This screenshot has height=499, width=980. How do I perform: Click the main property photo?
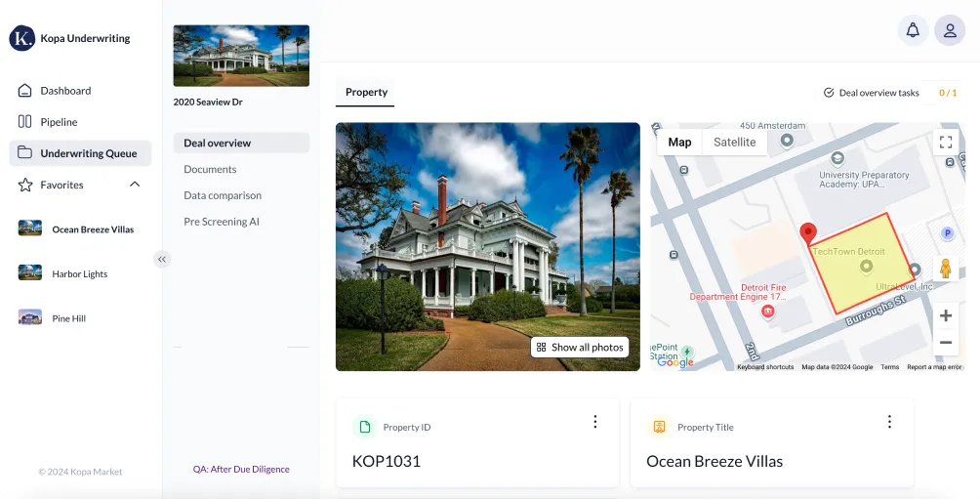(487, 246)
